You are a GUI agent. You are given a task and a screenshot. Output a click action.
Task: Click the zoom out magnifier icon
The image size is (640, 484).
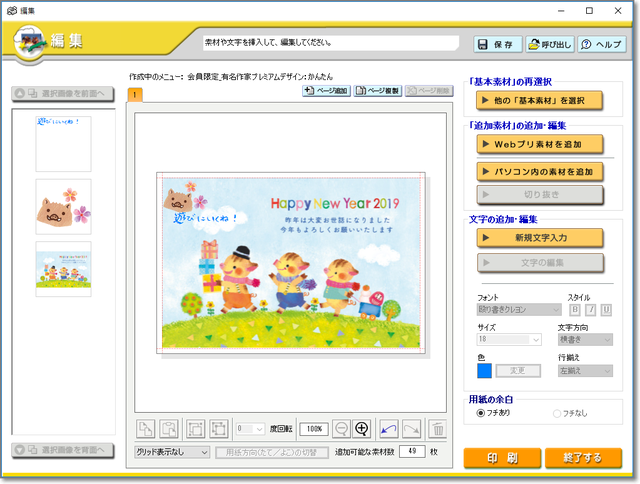[x=341, y=428]
